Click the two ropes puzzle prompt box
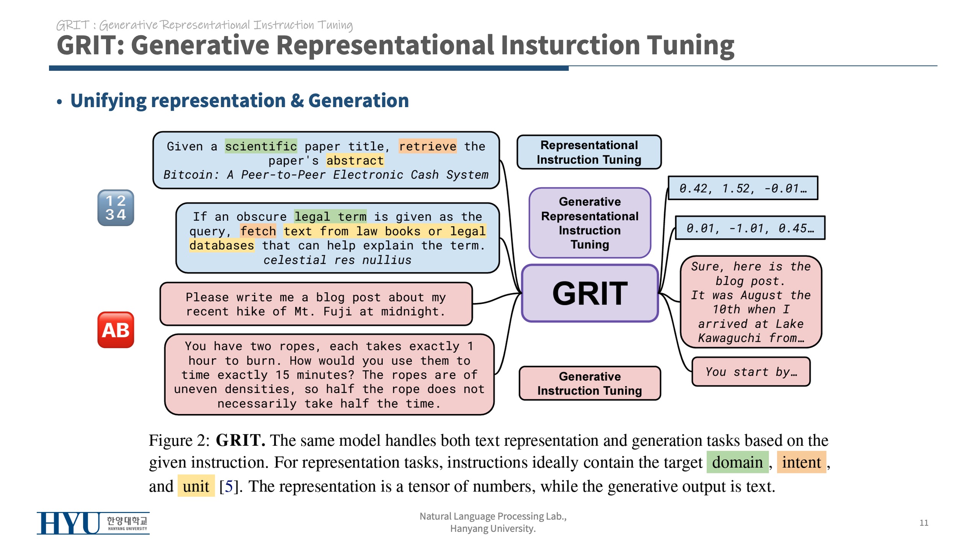This screenshot has height=551, width=980. click(x=329, y=375)
